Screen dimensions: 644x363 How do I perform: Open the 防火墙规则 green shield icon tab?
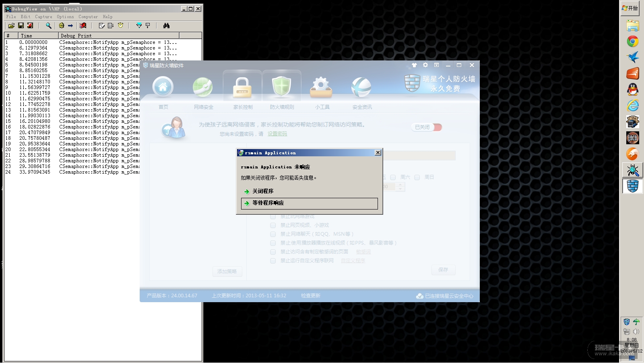coord(282,87)
